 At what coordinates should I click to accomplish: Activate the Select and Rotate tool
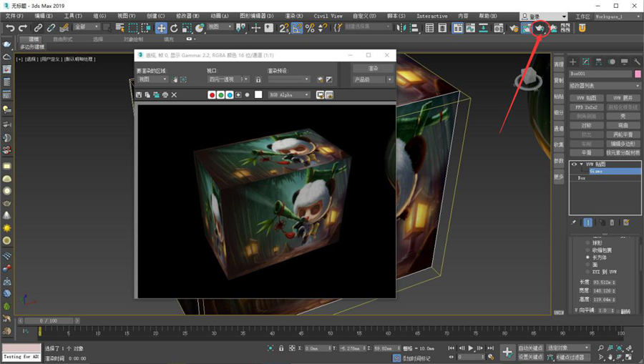tap(174, 28)
